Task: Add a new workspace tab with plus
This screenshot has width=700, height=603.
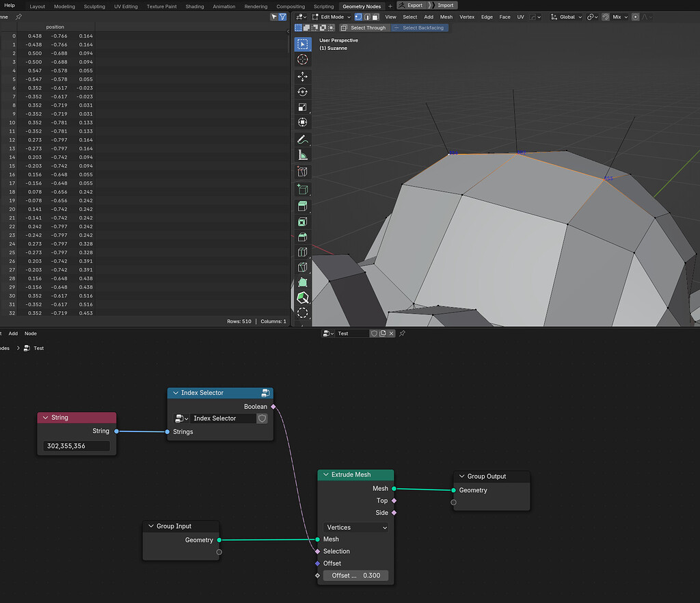Action: coord(390,6)
